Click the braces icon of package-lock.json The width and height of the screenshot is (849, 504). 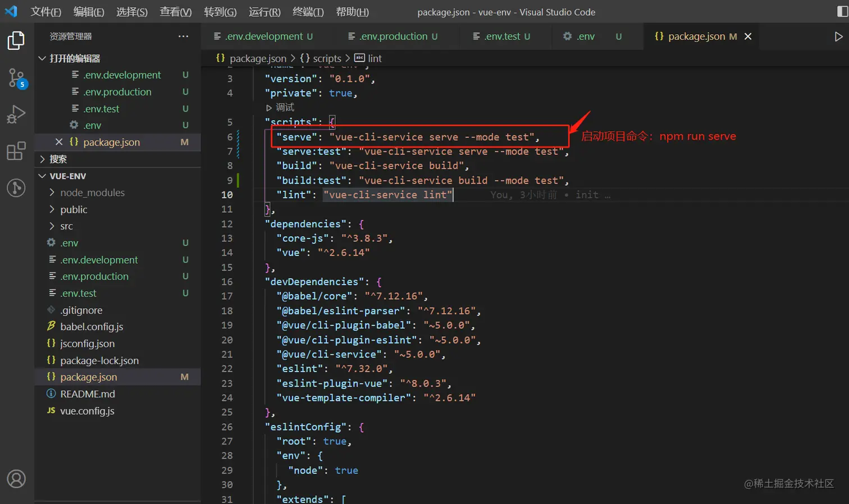(x=51, y=360)
